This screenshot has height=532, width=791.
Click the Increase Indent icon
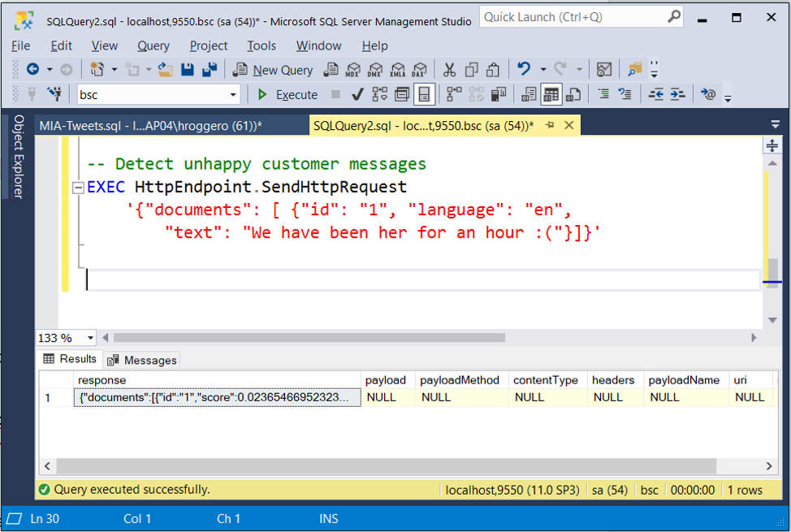(677, 94)
